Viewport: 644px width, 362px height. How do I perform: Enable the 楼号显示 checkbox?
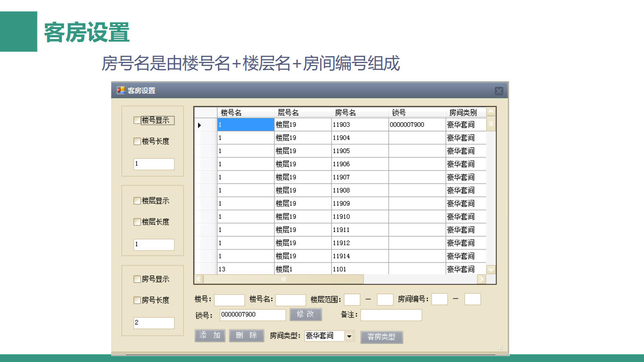click(x=137, y=121)
